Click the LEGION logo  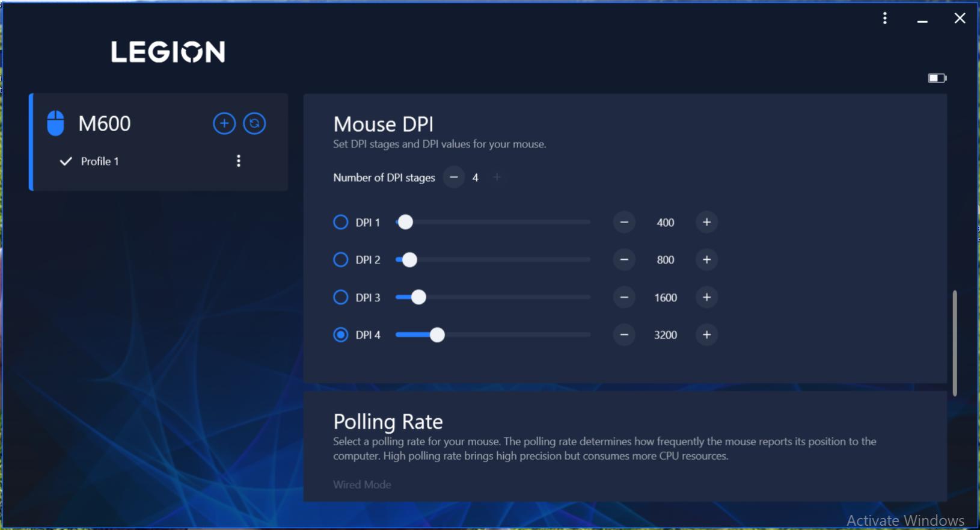click(x=168, y=52)
